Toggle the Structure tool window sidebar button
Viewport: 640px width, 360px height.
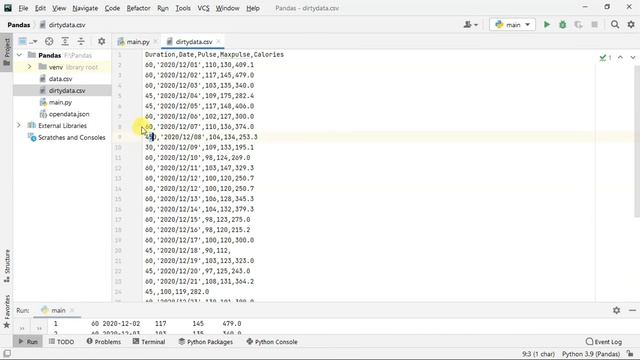point(7,266)
